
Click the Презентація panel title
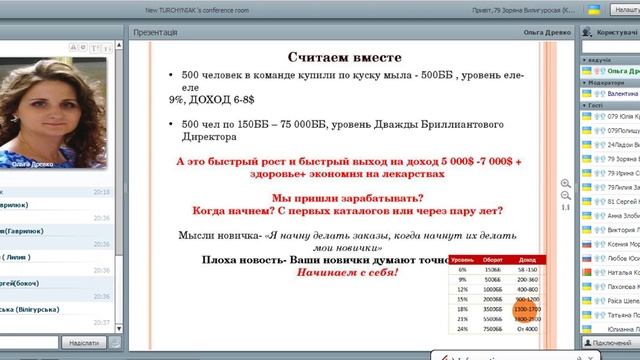tap(156, 32)
